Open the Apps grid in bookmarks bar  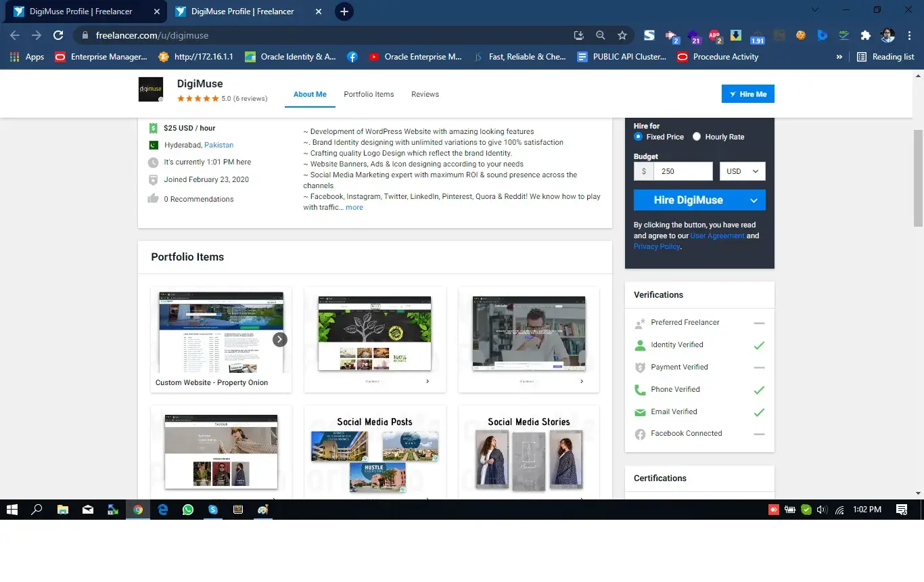point(27,57)
